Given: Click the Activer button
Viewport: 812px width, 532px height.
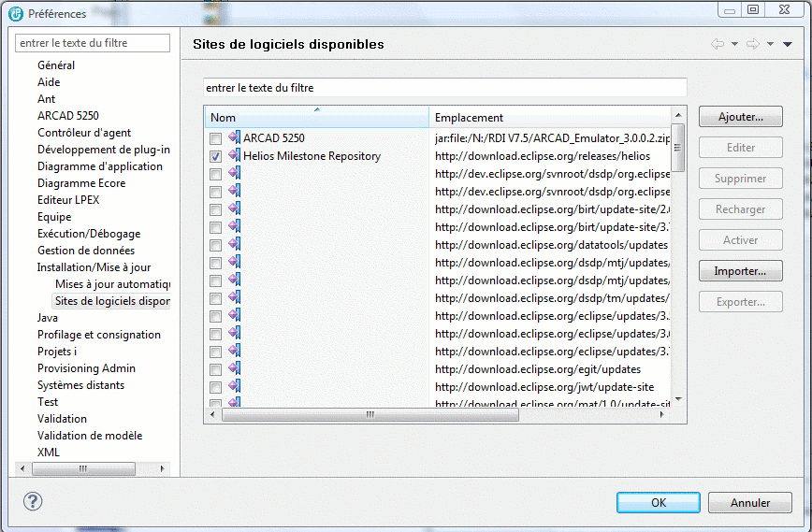Looking at the screenshot, I should coord(741,240).
